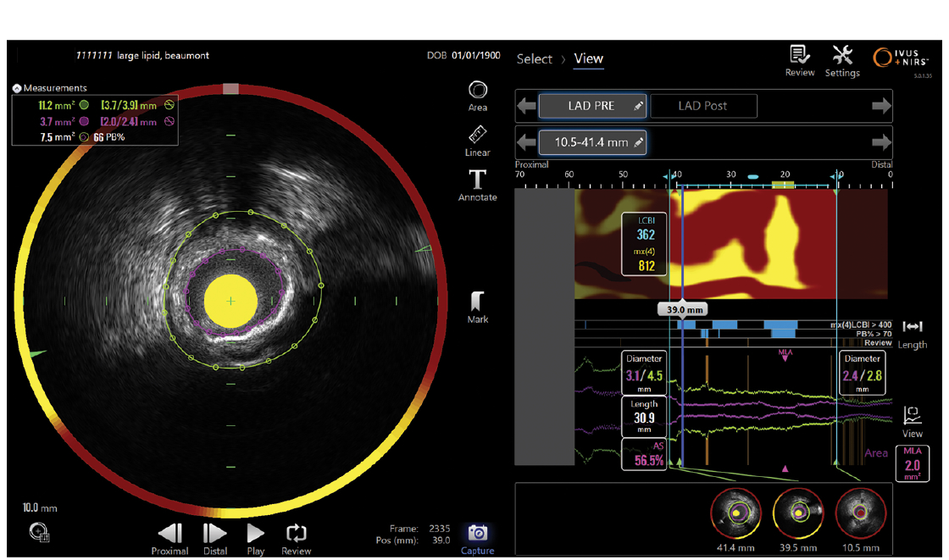Click the mx(4)LCBI > 400 row

pyautogui.click(x=734, y=325)
